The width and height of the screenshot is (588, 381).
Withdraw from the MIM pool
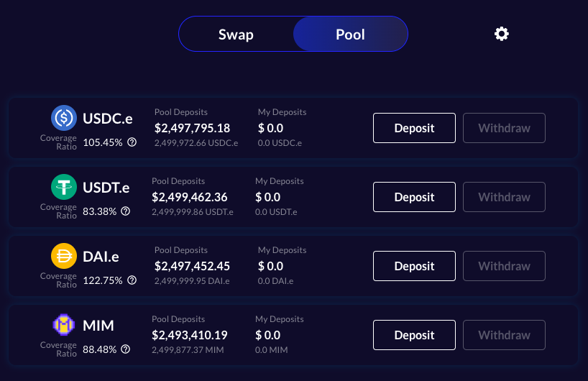click(x=504, y=335)
